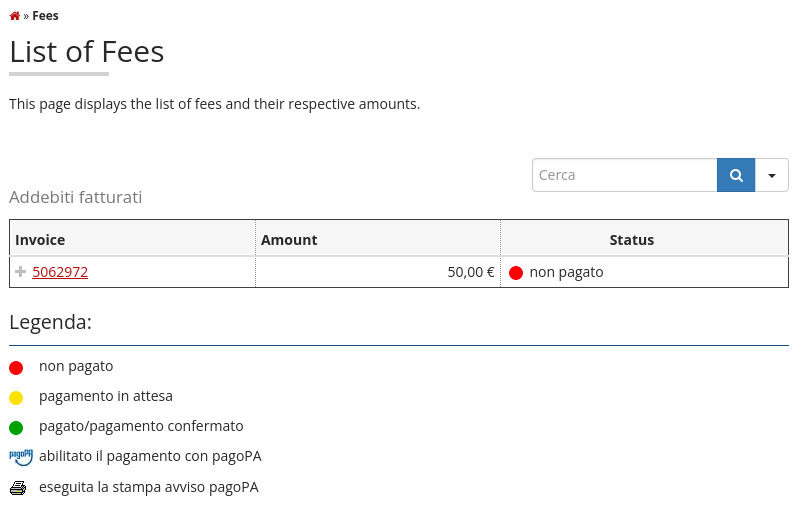Click the red 'non pagato' legend dot

click(16, 367)
